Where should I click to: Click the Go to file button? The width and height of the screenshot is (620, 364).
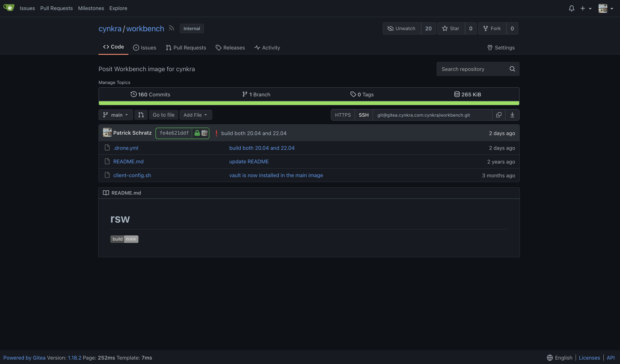[x=163, y=115]
